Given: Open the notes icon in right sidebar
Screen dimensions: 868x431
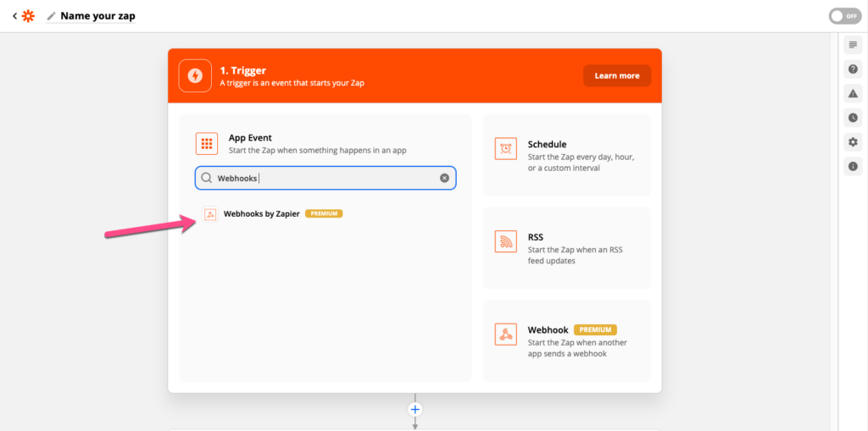Looking at the screenshot, I should click(x=853, y=45).
